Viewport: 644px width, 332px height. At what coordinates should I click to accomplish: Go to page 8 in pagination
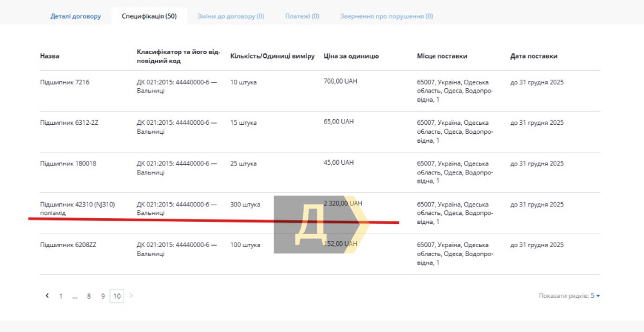pyautogui.click(x=89, y=296)
